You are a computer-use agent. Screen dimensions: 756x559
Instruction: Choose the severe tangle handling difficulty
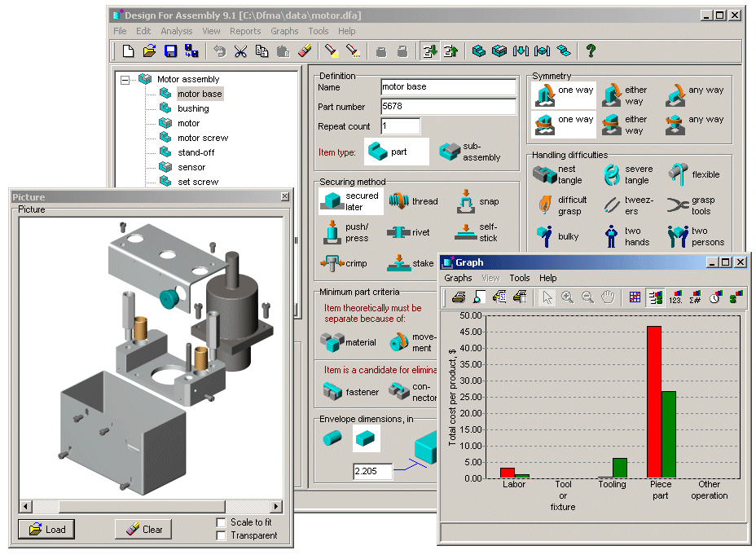click(x=612, y=174)
